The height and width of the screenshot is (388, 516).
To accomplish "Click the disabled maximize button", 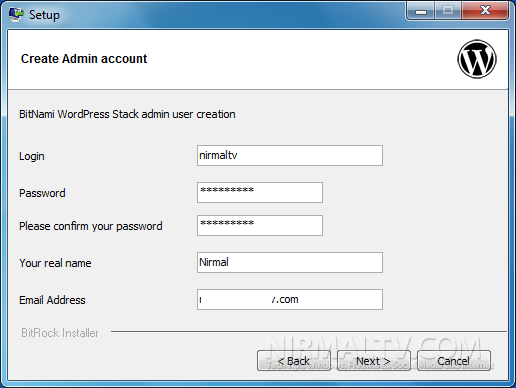I will [448, 11].
